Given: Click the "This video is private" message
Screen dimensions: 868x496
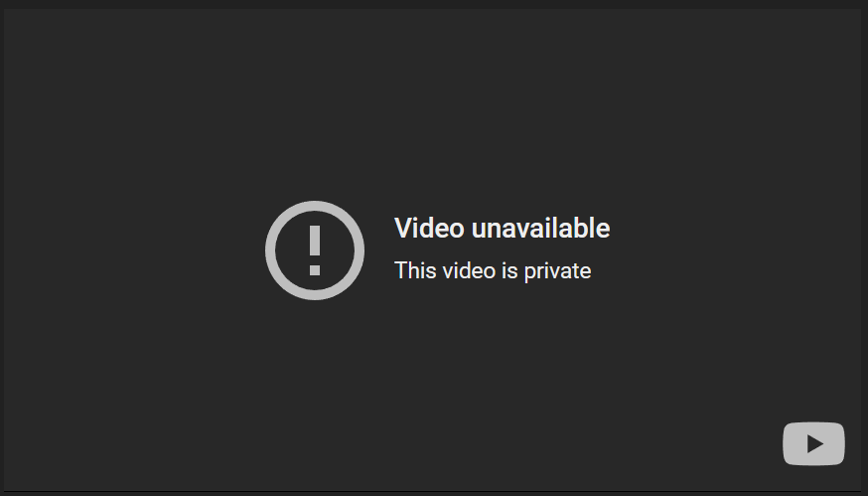Looking at the screenshot, I should [x=493, y=271].
